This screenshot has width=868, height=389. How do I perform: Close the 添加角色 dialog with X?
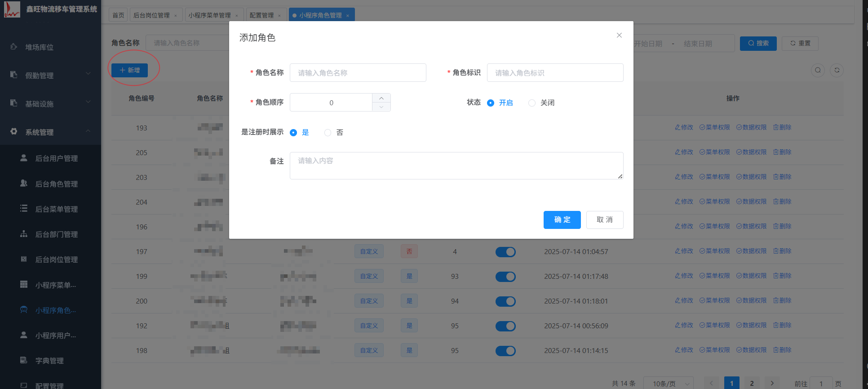(619, 35)
